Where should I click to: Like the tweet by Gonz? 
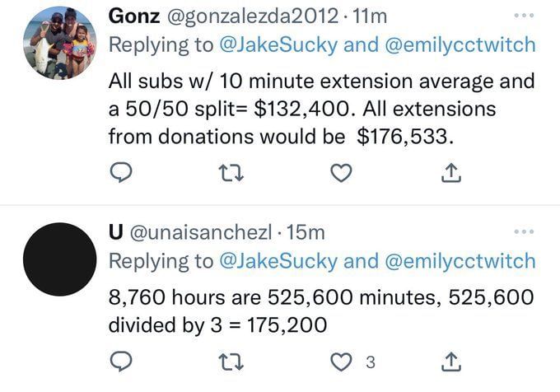(343, 171)
